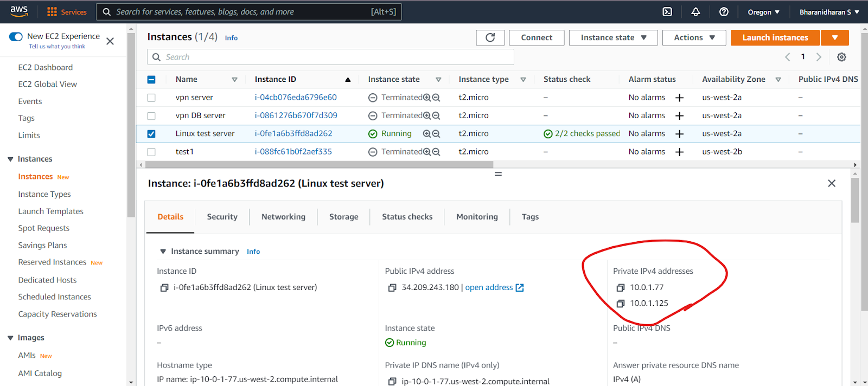
Task: Add alarm for Linux test server row
Action: point(679,134)
